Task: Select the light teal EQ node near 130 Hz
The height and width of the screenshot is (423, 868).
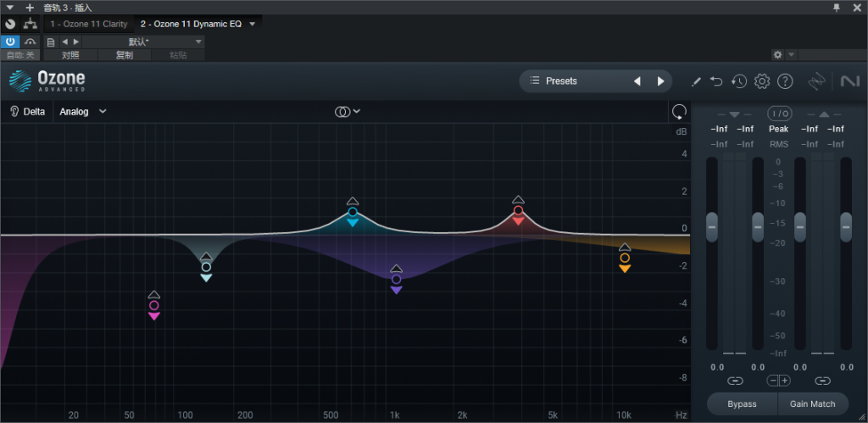Action: point(206,267)
